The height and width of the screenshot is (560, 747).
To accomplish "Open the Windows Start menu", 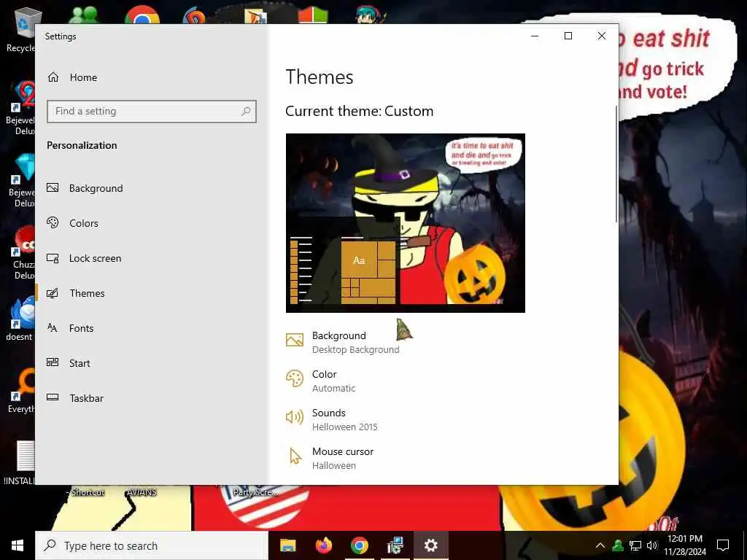I will click(18, 545).
